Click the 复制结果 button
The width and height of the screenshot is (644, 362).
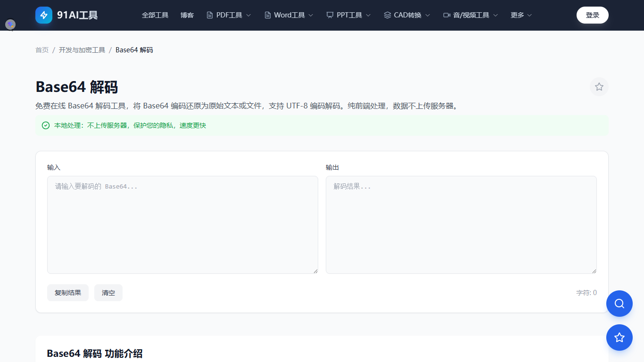tap(68, 293)
